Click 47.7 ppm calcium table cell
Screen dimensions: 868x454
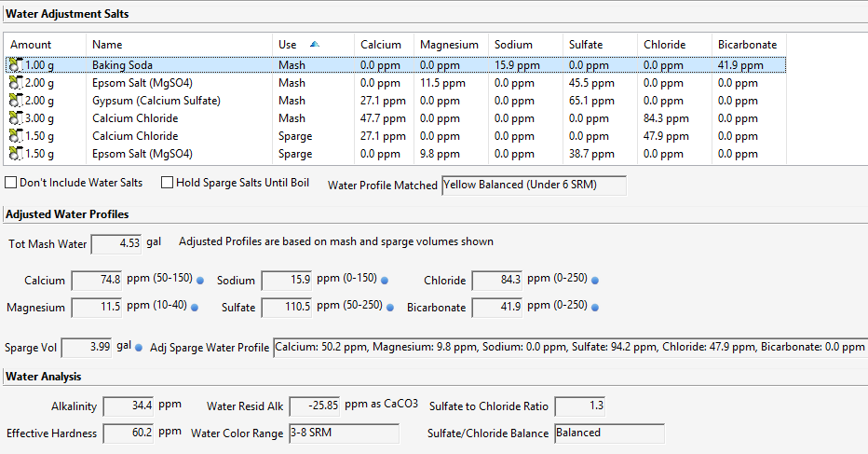pyautogui.click(x=383, y=118)
